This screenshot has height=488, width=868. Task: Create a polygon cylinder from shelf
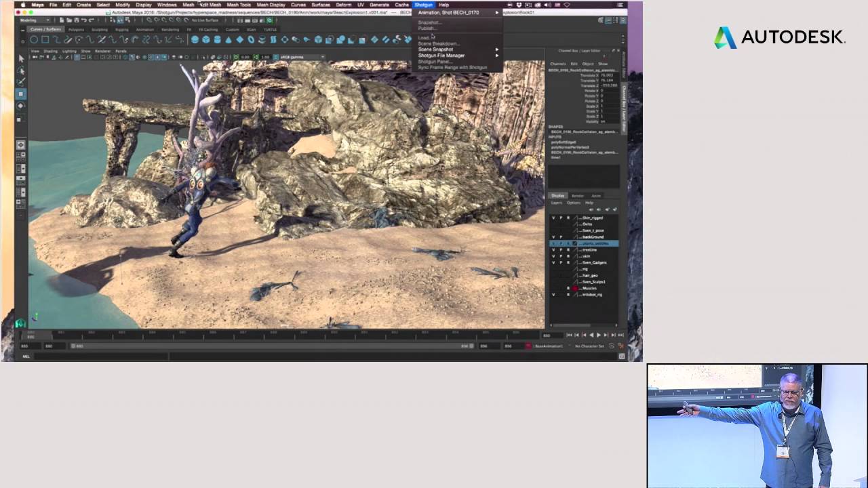click(x=217, y=40)
